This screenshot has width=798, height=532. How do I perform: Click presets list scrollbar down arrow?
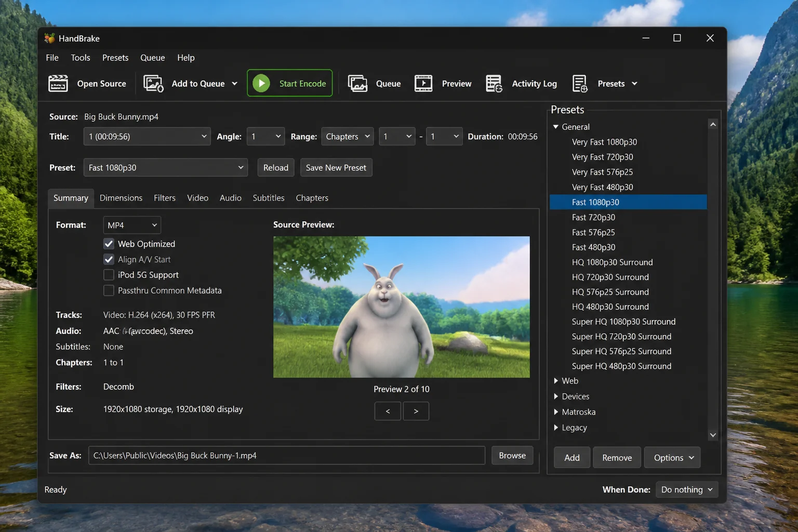click(x=713, y=435)
